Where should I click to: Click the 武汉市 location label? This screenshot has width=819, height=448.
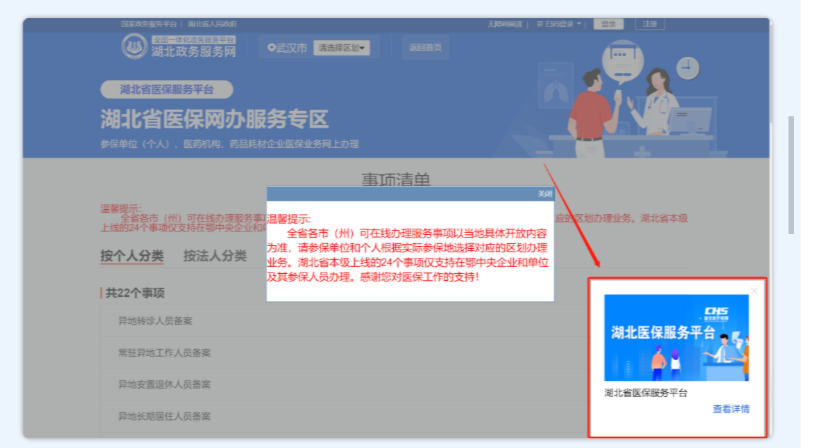coord(287,48)
